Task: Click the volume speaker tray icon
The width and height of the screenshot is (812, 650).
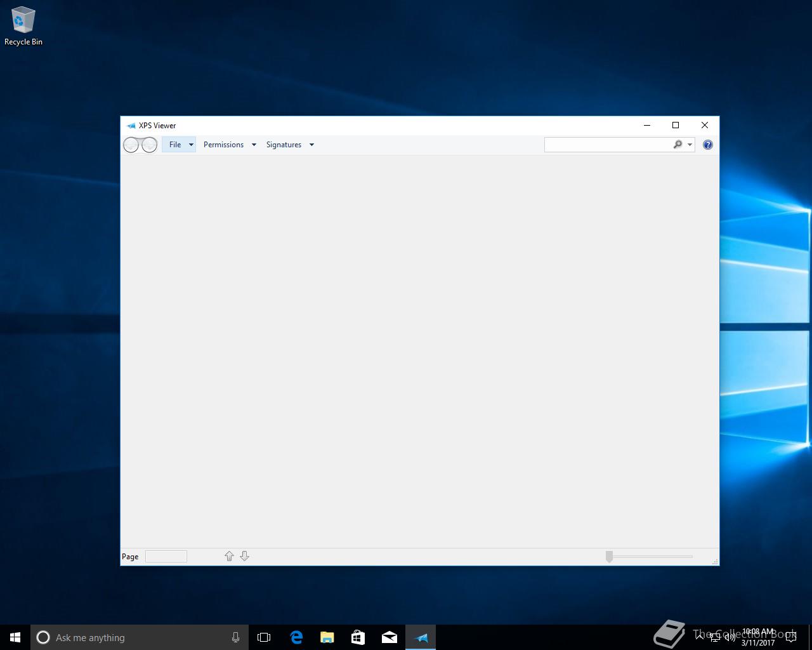Action: 730,637
